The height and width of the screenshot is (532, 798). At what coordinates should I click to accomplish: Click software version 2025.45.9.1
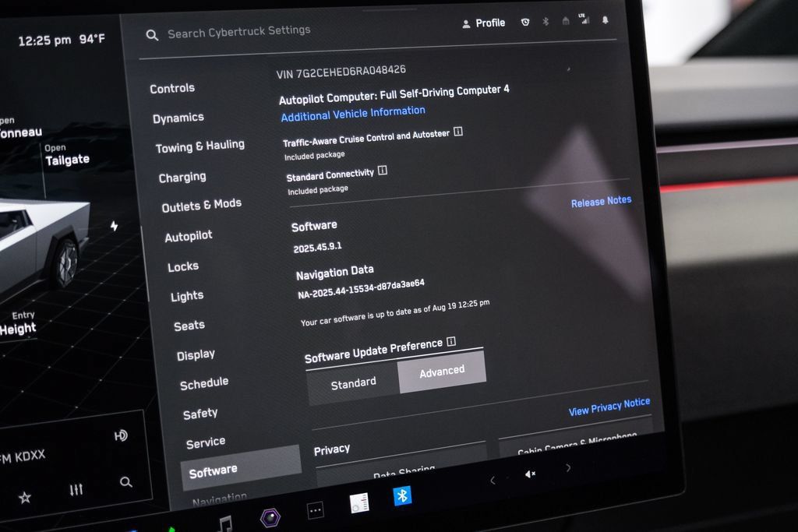coord(318,247)
